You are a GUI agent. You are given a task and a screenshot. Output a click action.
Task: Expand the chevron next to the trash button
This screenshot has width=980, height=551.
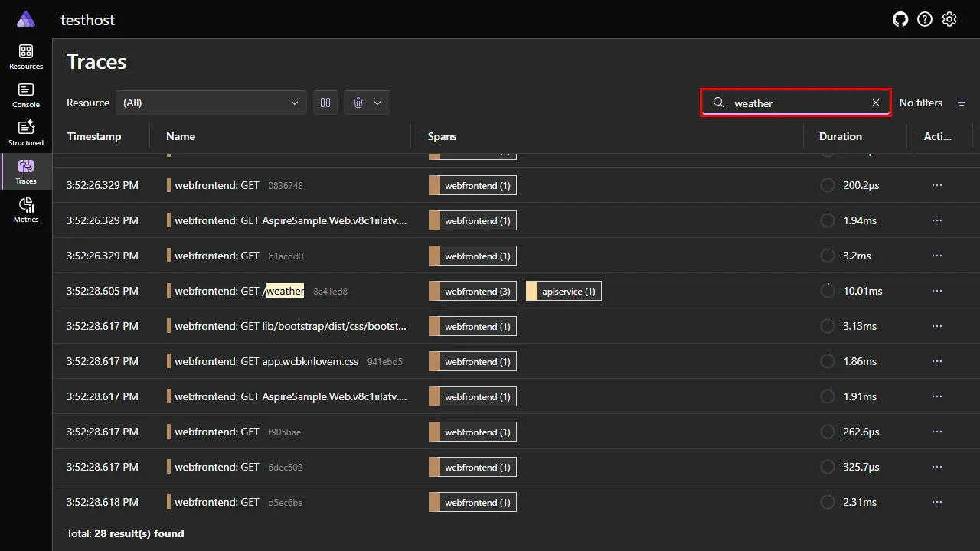pos(377,102)
